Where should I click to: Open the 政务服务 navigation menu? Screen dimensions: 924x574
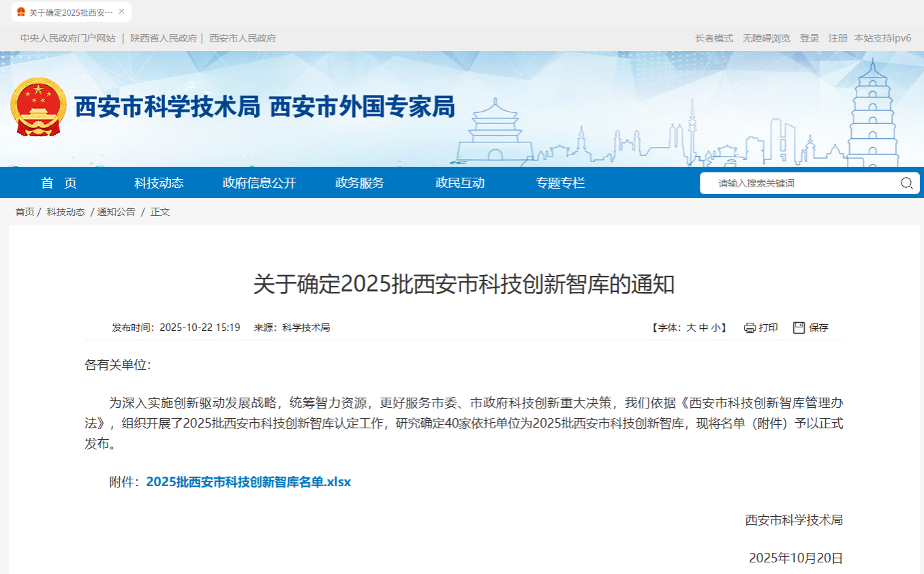pyautogui.click(x=360, y=182)
